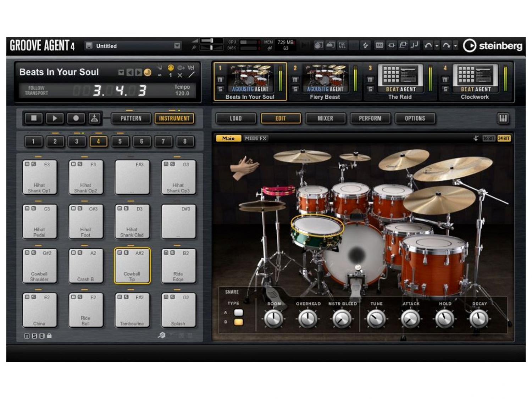Click the hand clap instrument image

pos(244,167)
